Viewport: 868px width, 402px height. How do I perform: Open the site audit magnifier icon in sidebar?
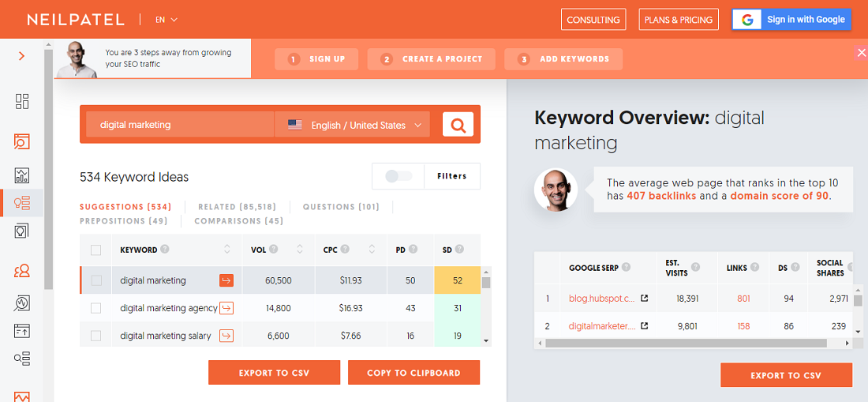[21, 141]
